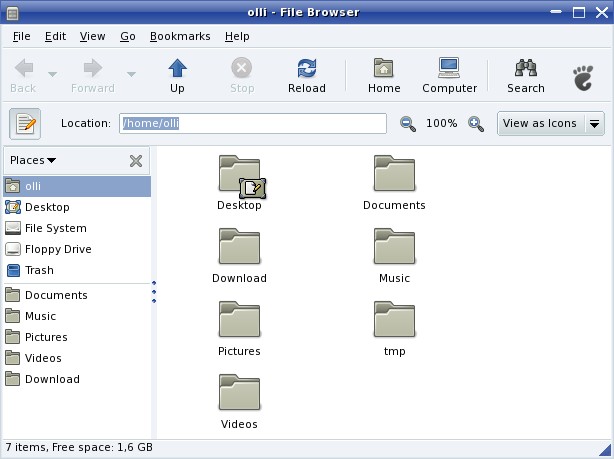Screen dimensions: 614x459
Task: Open the window menu icon in title bar
Action: pyautogui.click(x=13, y=13)
